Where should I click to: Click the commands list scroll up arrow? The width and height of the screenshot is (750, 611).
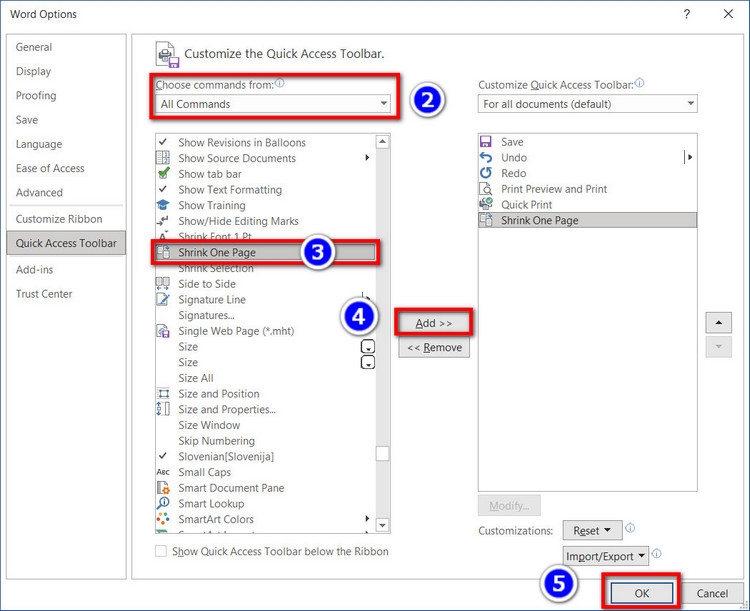pos(382,142)
